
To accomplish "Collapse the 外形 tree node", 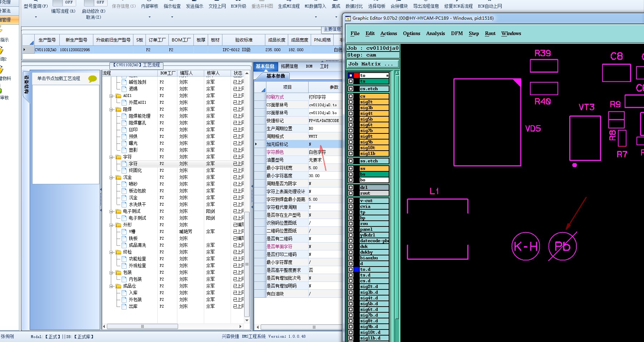I will click(111, 225).
